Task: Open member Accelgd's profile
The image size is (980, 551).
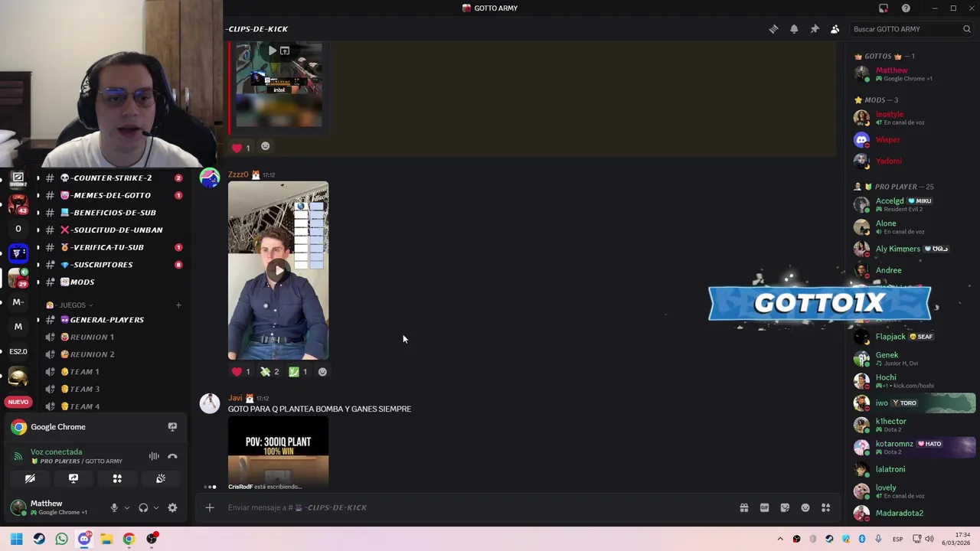Action: tap(914, 204)
